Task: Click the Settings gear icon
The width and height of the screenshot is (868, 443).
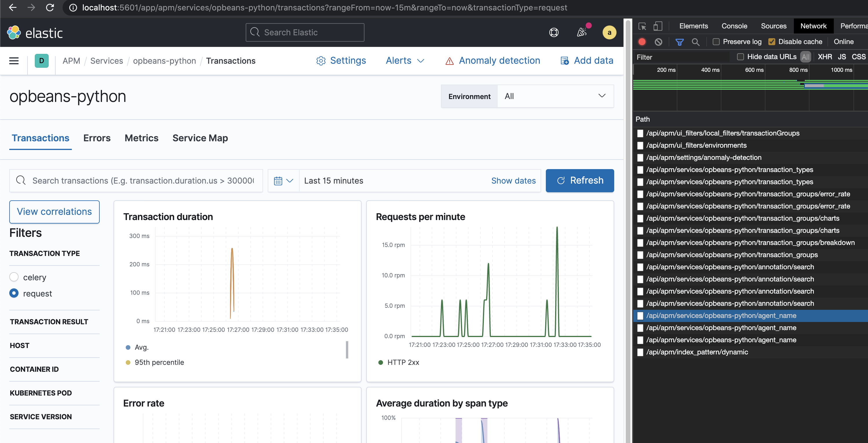Action: point(321,61)
